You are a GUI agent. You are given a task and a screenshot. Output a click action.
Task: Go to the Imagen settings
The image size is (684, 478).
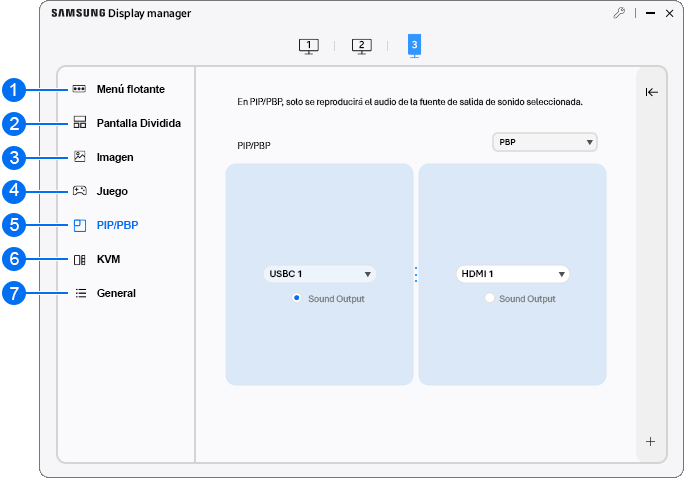(x=115, y=157)
